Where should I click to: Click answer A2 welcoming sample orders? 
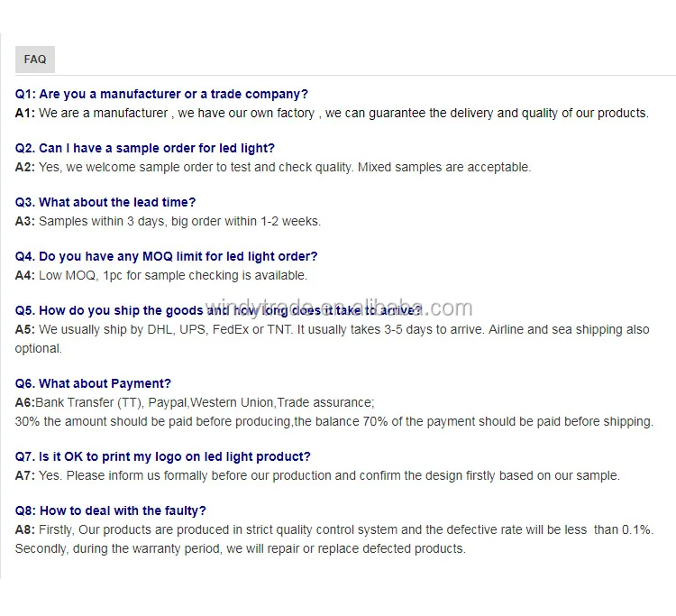[x=273, y=167]
